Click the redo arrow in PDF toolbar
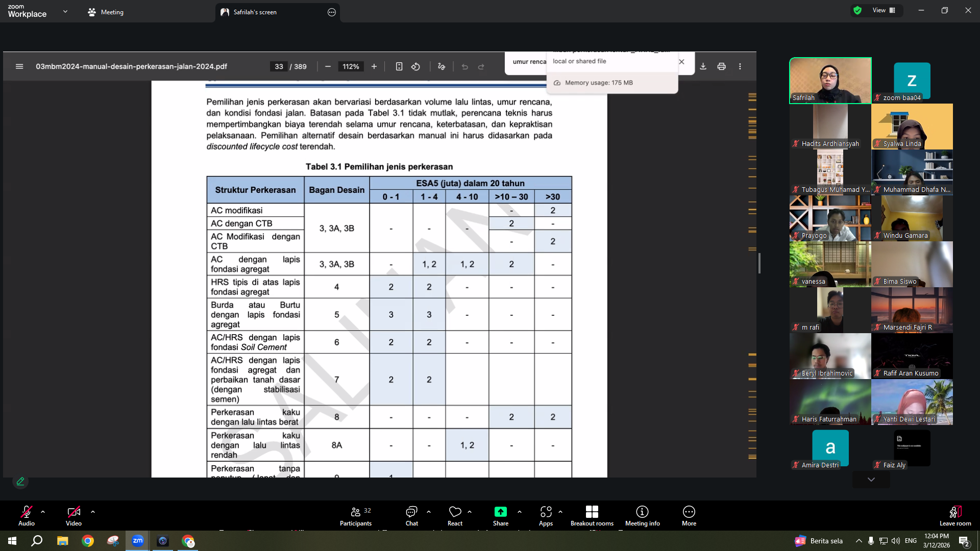This screenshot has height=551, width=980. coord(481,66)
